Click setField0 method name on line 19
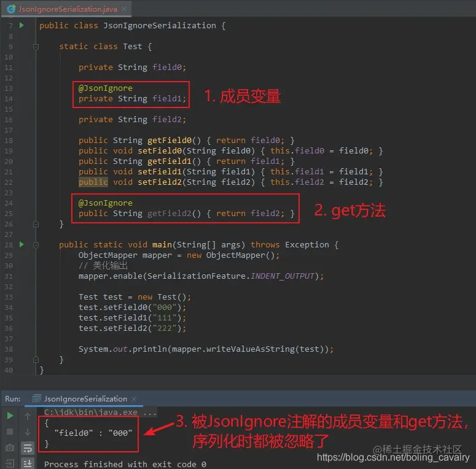This screenshot has height=469, width=476. coord(159,151)
